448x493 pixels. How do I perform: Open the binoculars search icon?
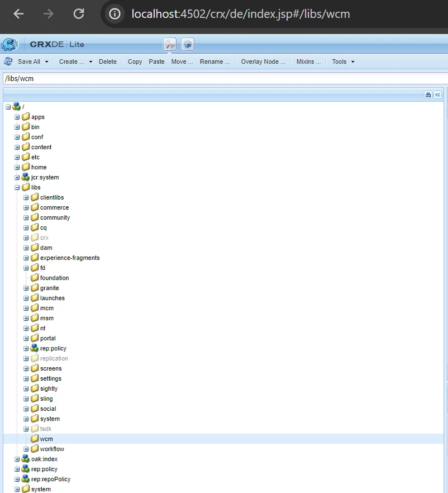tap(428, 94)
